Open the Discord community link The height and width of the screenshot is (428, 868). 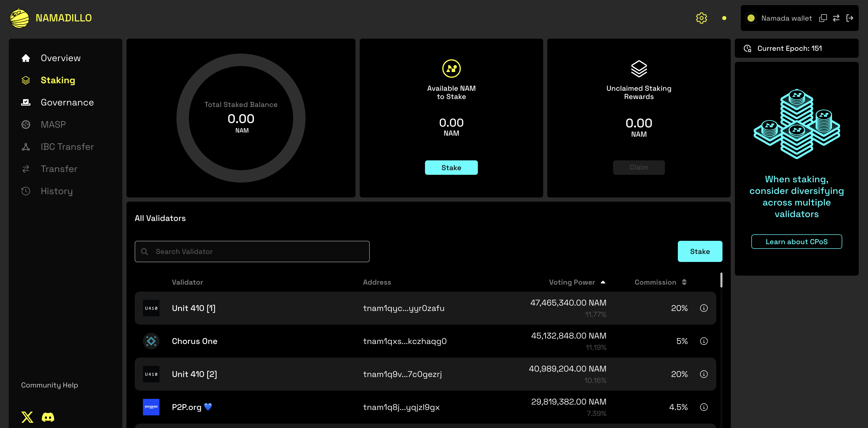pyautogui.click(x=48, y=417)
